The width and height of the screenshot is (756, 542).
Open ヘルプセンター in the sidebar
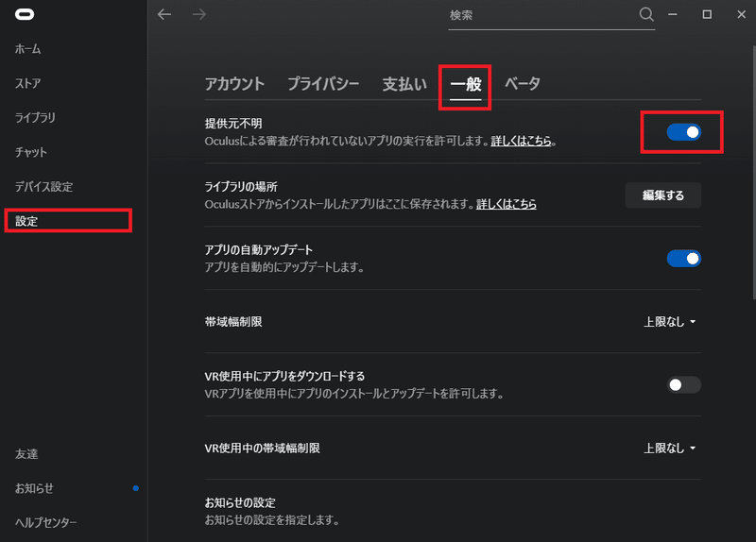click(45, 523)
